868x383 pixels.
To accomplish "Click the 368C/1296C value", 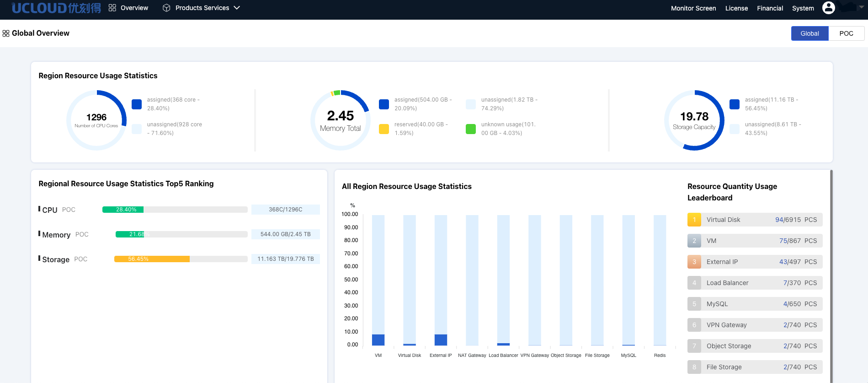I will pyautogui.click(x=286, y=210).
